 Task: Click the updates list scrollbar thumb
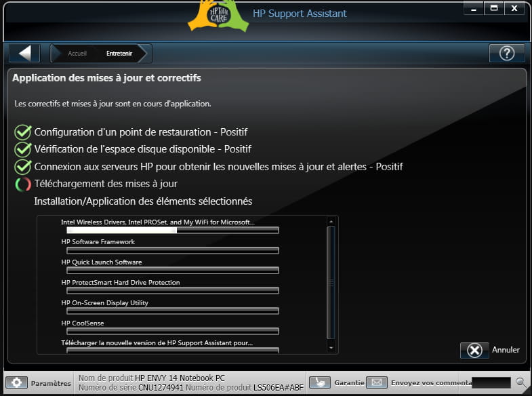tap(331, 283)
